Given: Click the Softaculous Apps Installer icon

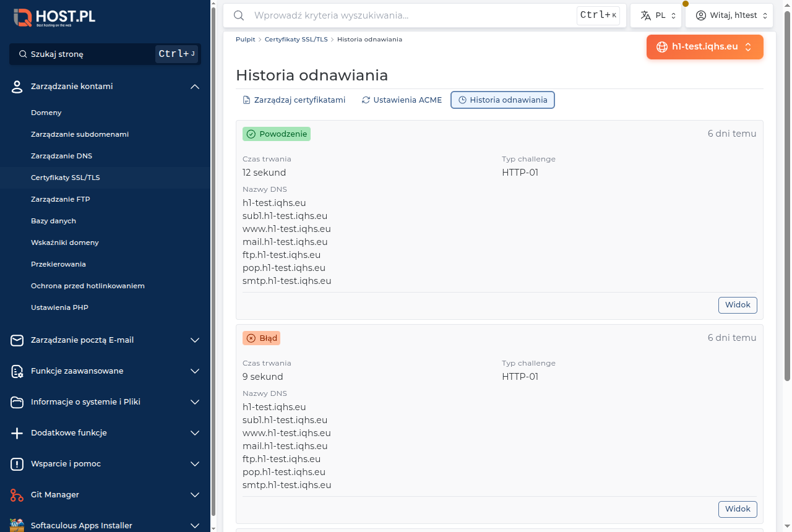Looking at the screenshot, I should (17, 525).
